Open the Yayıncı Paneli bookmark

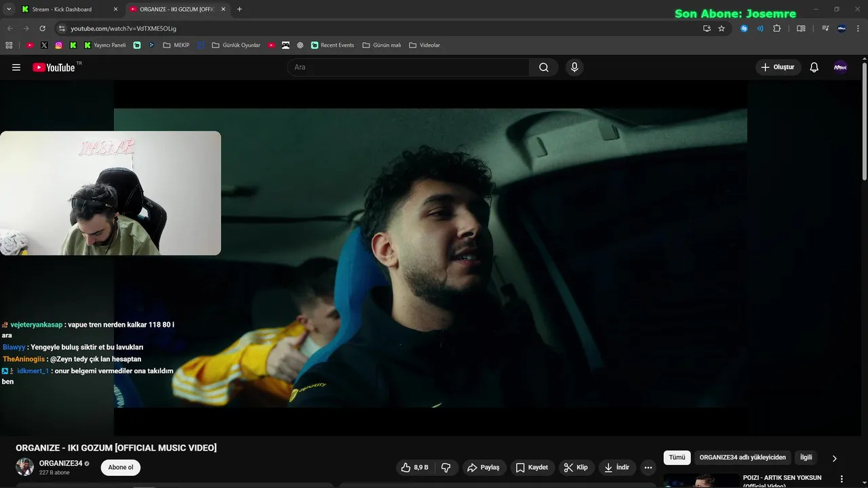click(105, 45)
